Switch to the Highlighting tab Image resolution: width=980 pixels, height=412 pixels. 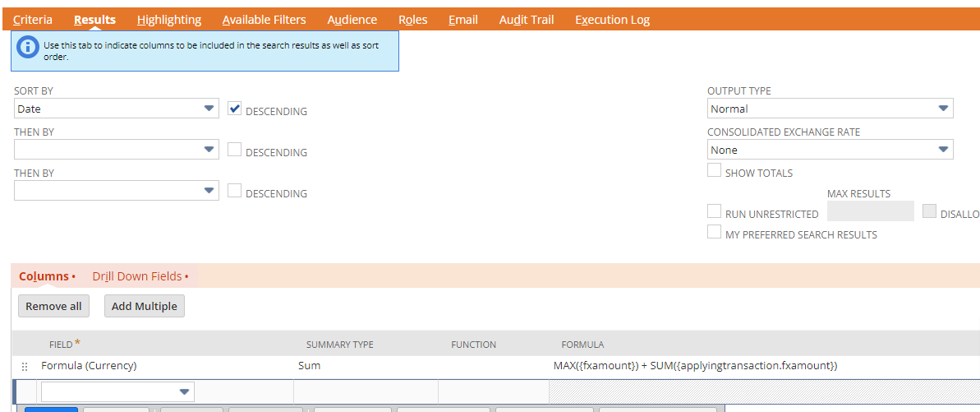pyautogui.click(x=168, y=20)
